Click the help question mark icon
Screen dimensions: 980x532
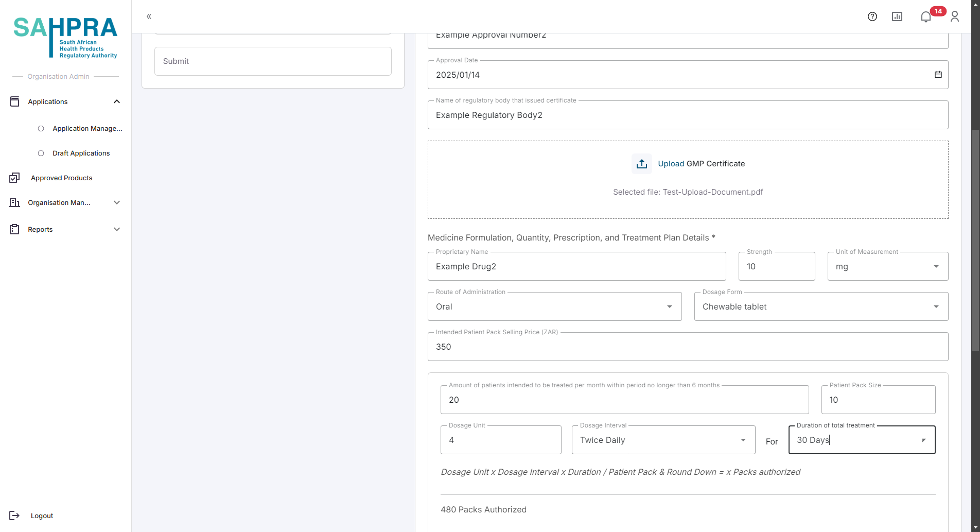(872, 16)
